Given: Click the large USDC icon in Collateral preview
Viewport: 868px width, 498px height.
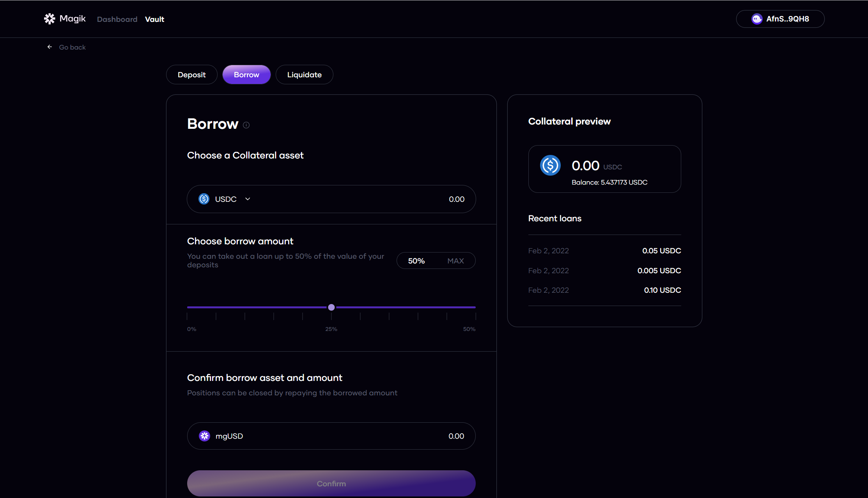Looking at the screenshot, I should pyautogui.click(x=550, y=165).
